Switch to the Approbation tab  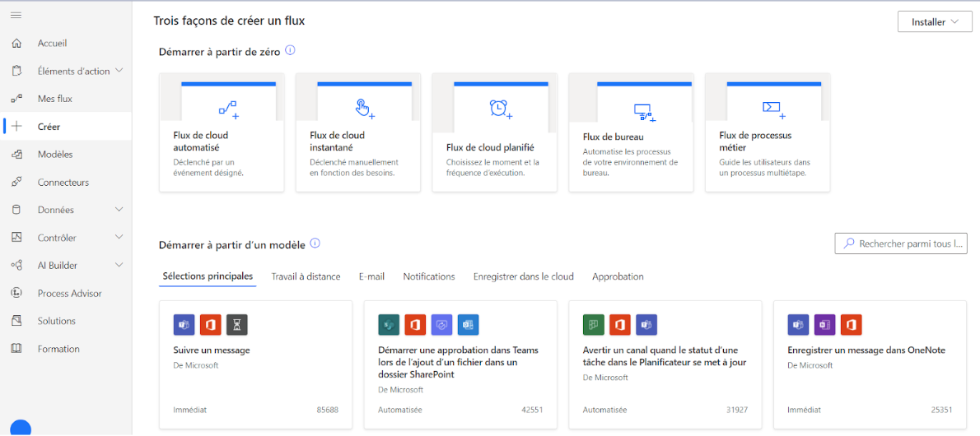[618, 276]
